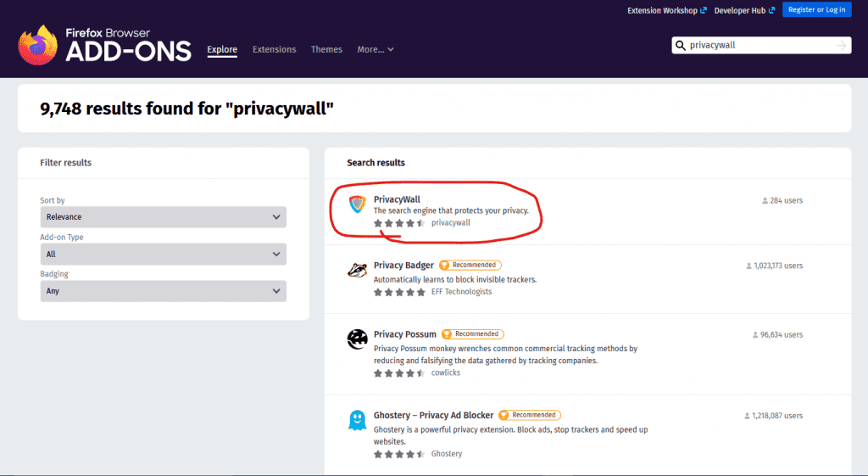Click the Firefox Browser Add-ons logo

click(x=104, y=44)
